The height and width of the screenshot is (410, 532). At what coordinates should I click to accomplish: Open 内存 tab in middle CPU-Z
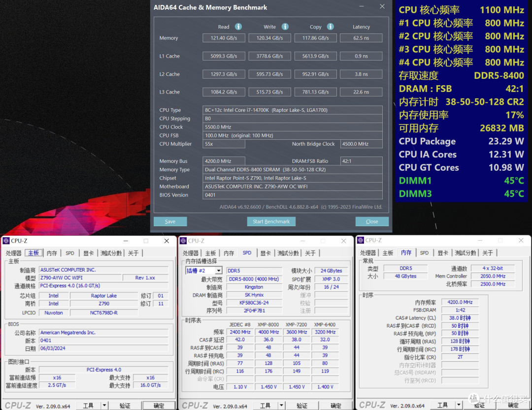tap(229, 253)
